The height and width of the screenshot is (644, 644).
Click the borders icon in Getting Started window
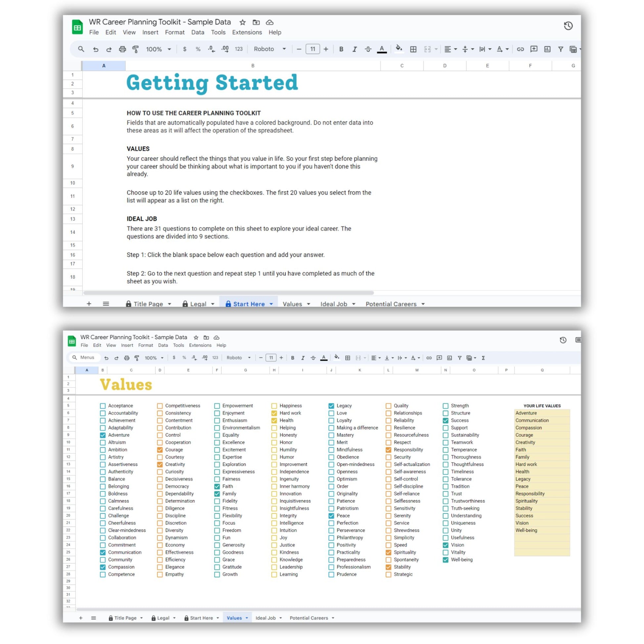413,49
